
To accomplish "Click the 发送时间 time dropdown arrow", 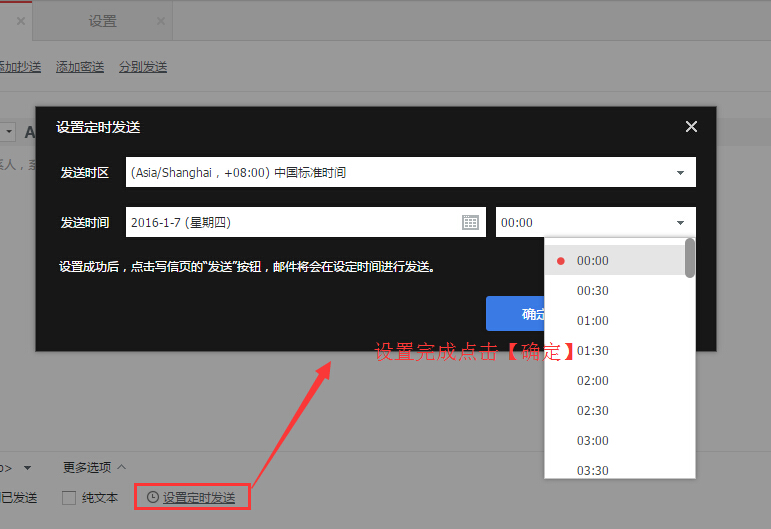I will 680,223.
